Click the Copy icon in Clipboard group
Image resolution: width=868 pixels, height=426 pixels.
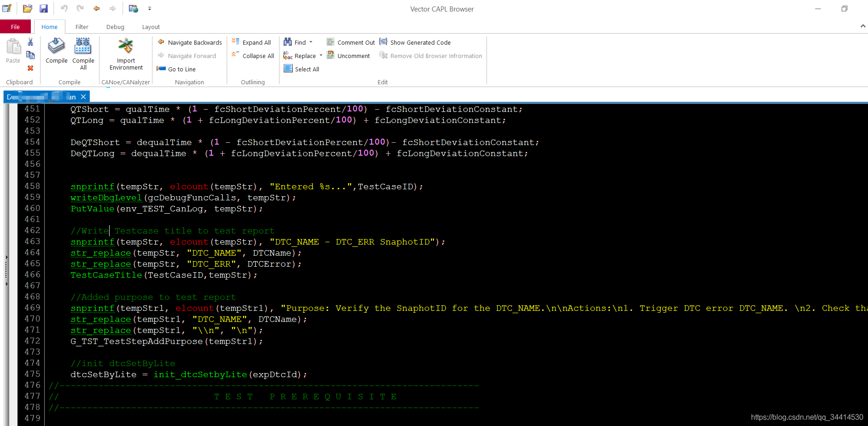click(30, 55)
